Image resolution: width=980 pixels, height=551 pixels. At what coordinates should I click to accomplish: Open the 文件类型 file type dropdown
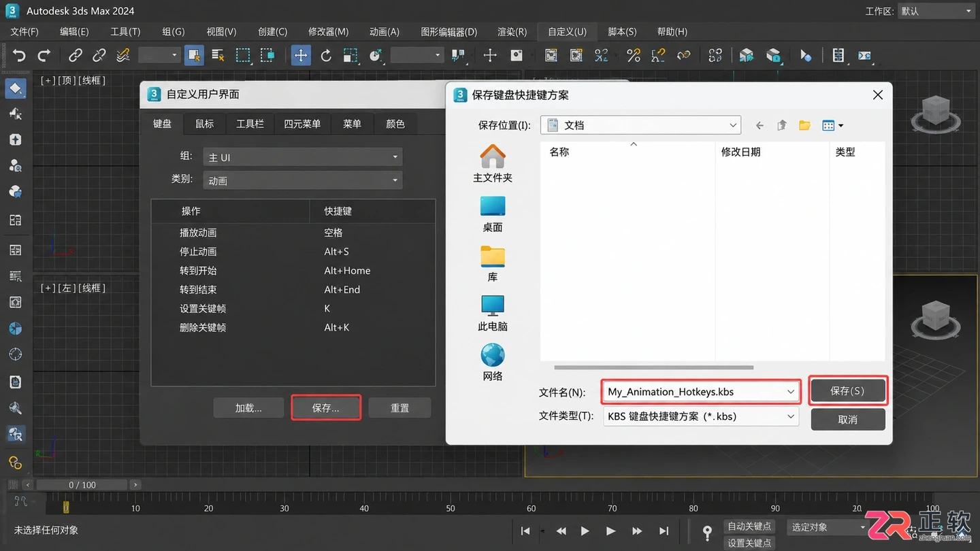click(x=701, y=416)
